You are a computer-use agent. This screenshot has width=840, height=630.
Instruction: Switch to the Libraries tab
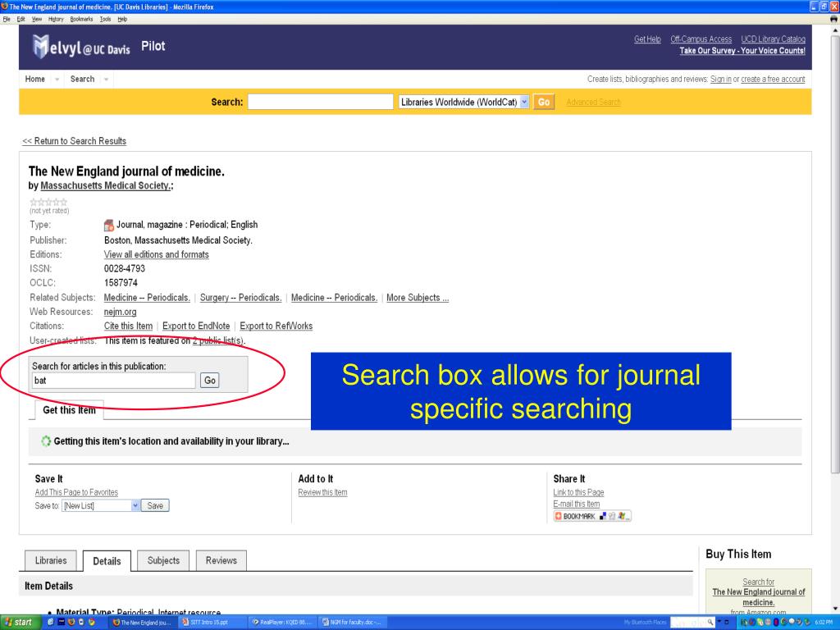(51, 560)
